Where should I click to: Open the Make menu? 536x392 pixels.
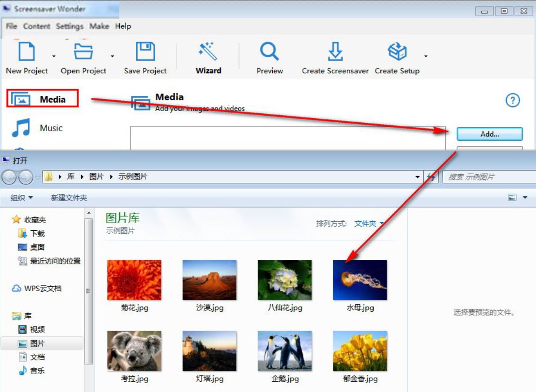pyautogui.click(x=99, y=26)
